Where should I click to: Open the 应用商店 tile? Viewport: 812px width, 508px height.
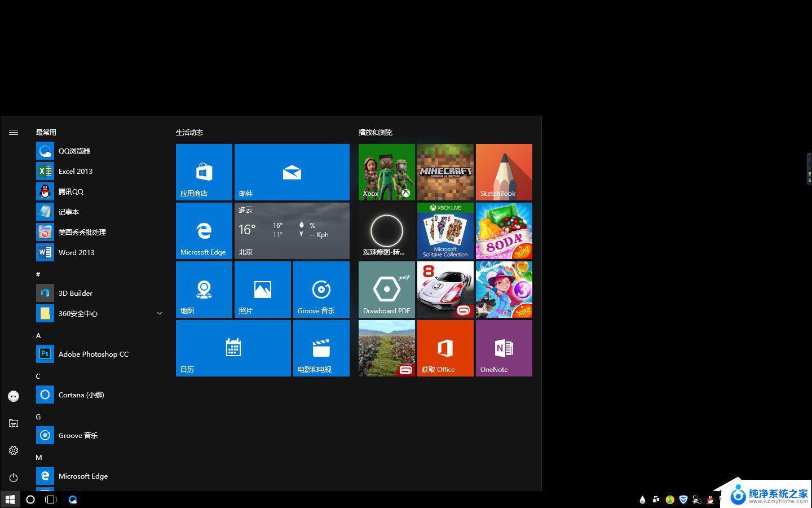tap(204, 172)
